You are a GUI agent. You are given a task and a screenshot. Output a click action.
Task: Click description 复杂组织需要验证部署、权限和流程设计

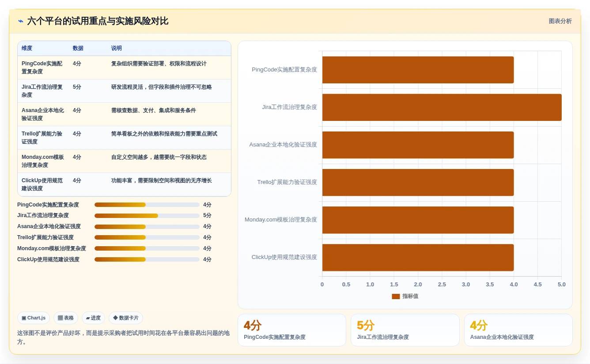[x=159, y=64]
